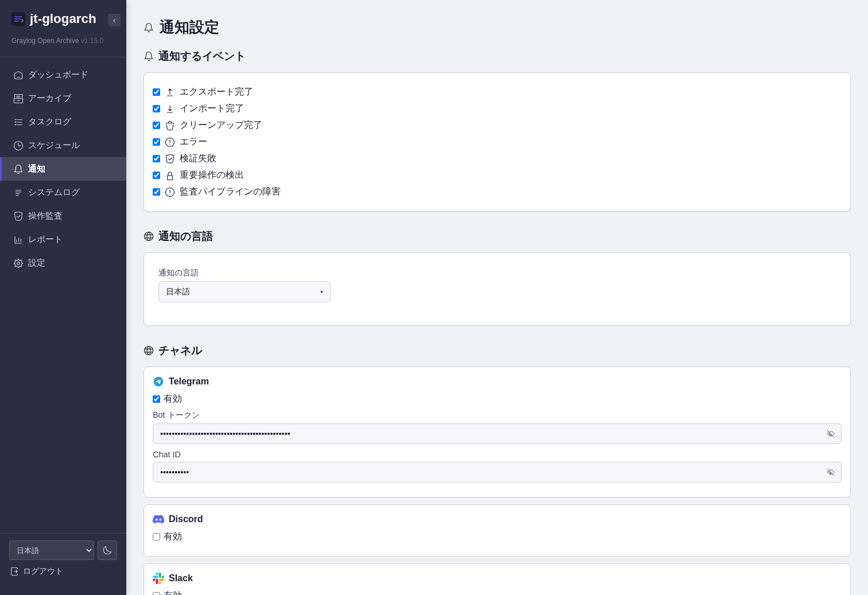868x595 pixels.
Task: Open ダッシュボード in the sidebar
Action: pos(63,75)
